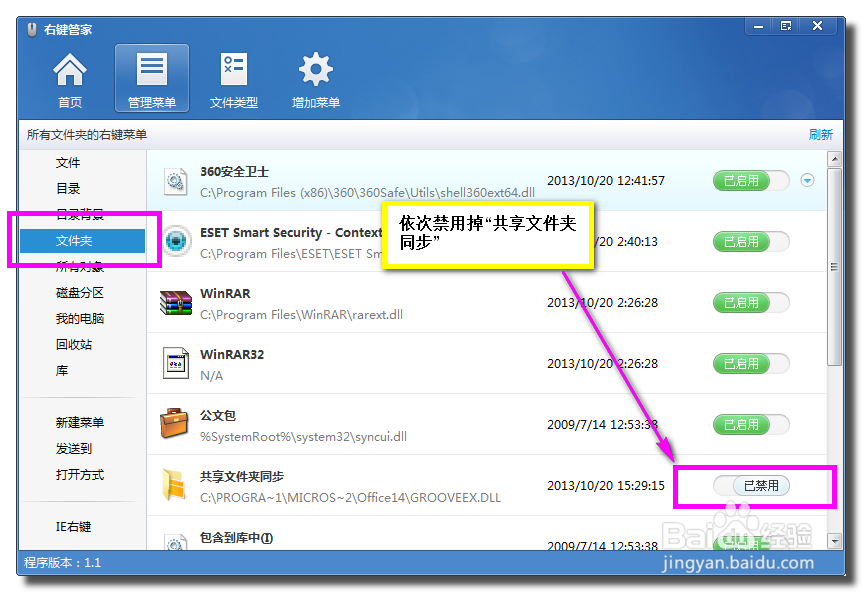Viewport: 863px width, 593px height.
Task: Click the 360安全卫士 entry icon
Action: coord(176,181)
